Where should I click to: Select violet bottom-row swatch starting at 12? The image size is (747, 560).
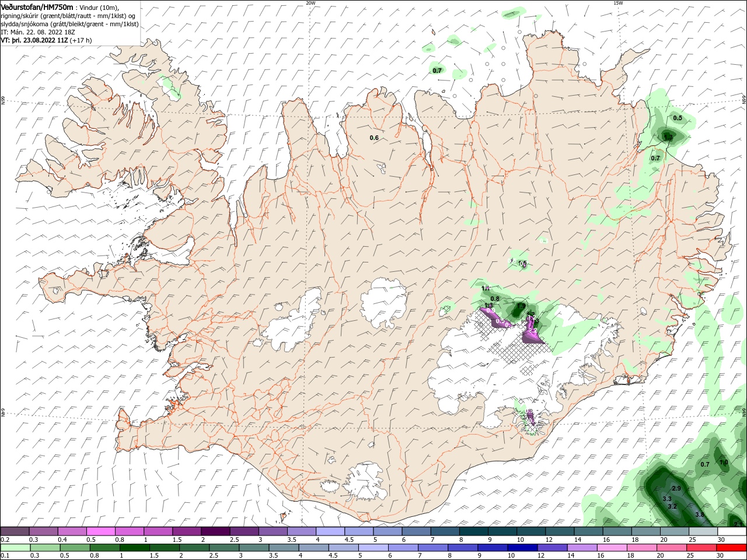(x=553, y=548)
